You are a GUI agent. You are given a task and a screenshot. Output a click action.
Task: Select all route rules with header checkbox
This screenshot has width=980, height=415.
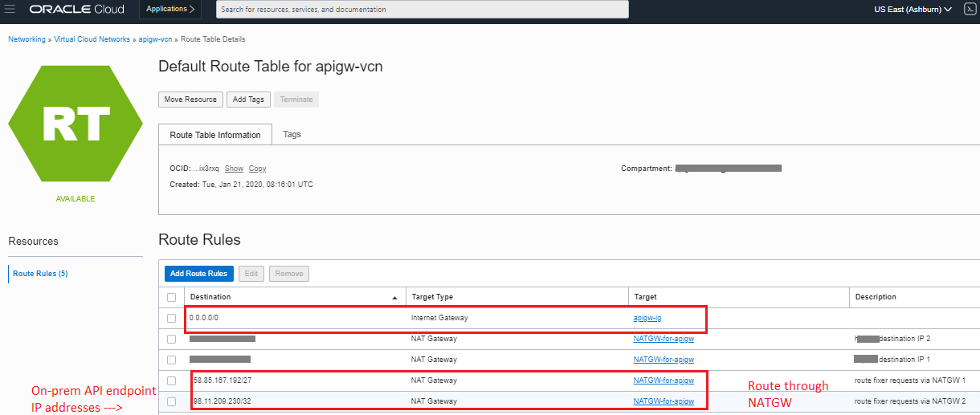click(x=171, y=297)
